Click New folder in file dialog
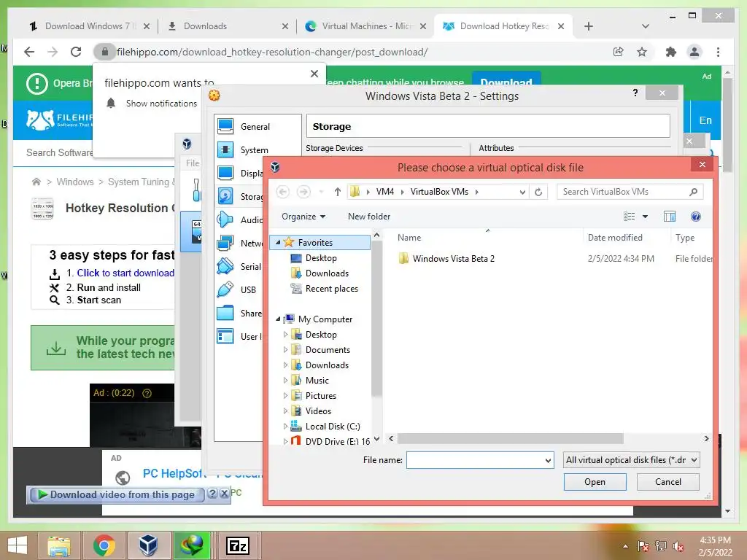The height and width of the screenshot is (560, 747). [x=369, y=217]
